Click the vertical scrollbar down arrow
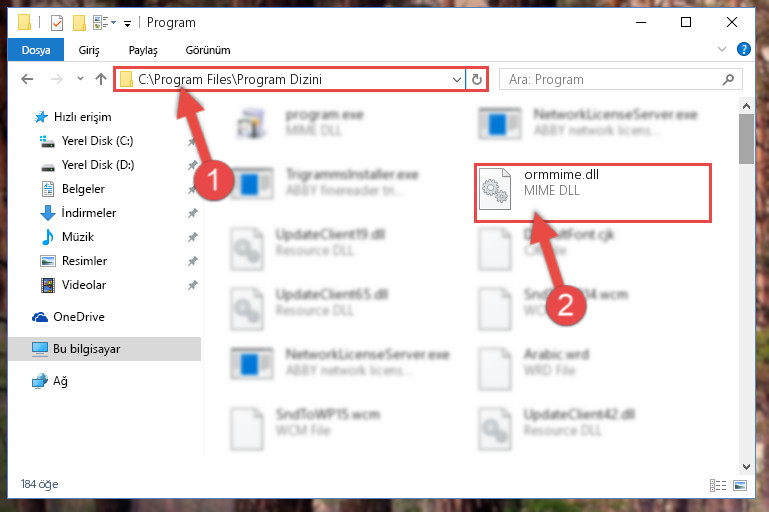769x512 pixels. pyautogui.click(x=746, y=467)
